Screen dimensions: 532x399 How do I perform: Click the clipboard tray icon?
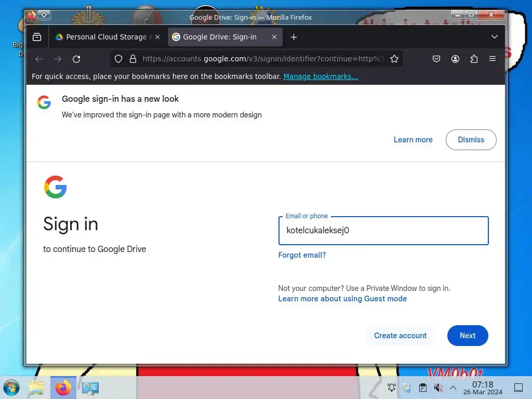[423, 388]
